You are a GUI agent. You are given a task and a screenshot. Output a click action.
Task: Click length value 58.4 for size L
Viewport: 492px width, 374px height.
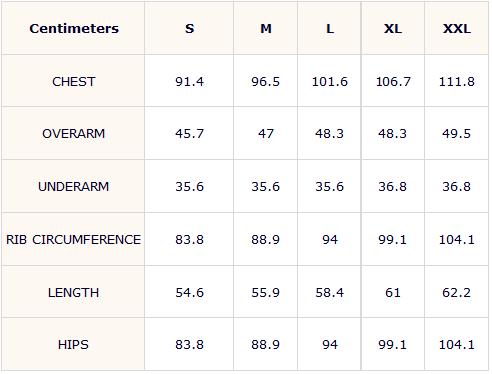(330, 292)
